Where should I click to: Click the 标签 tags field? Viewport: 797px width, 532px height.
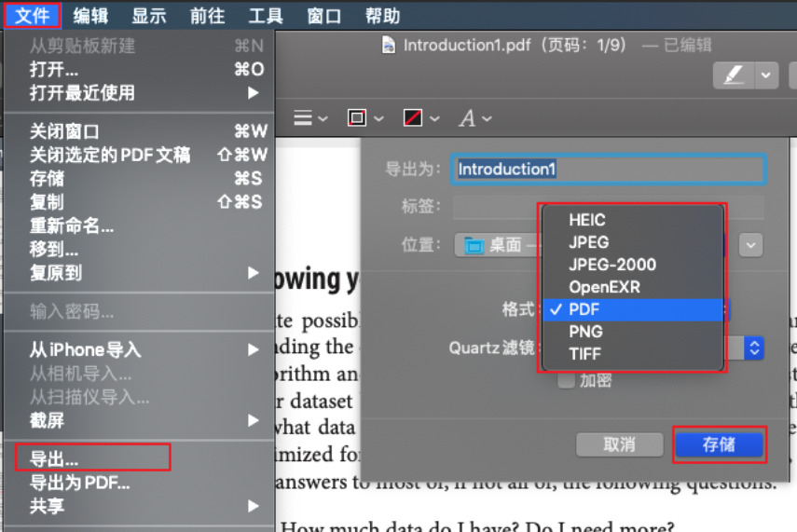609,206
